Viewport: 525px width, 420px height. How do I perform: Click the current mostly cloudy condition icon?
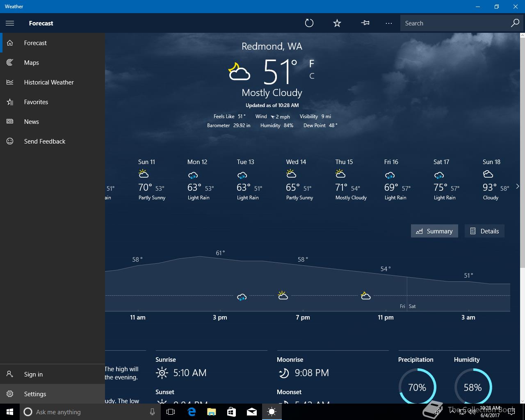point(239,71)
